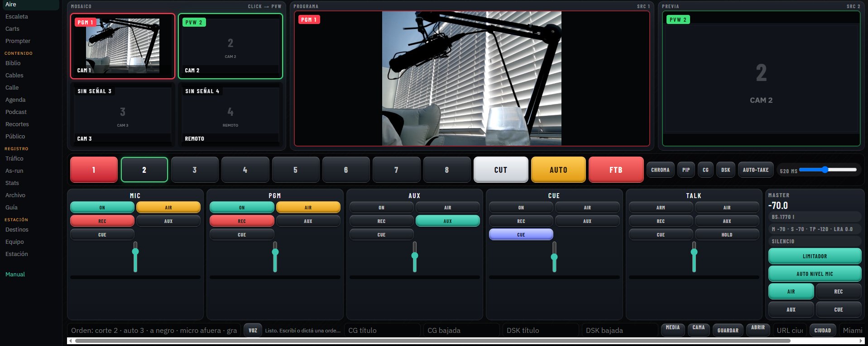
Task: Select source button 8
Action: (446, 170)
